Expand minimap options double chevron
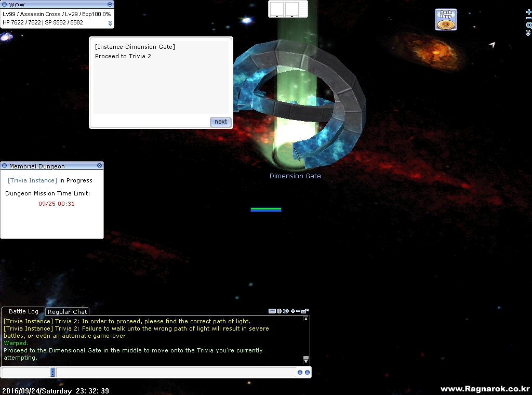Image resolution: width=532 pixels, height=395 pixels. pyautogui.click(x=528, y=33)
